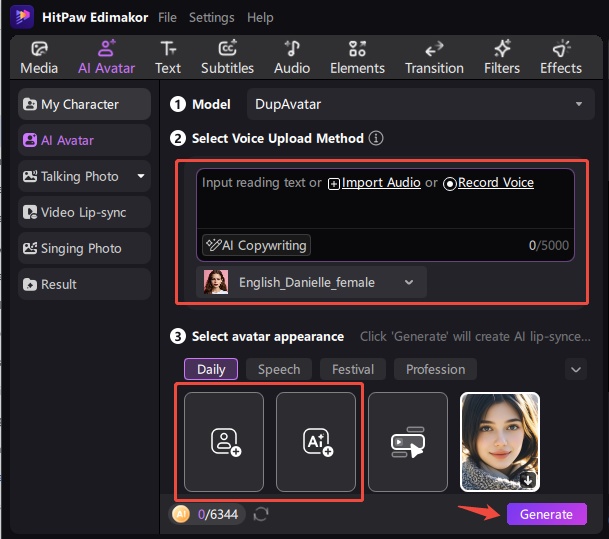This screenshot has height=539, width=609.
Task: Click the AI-generate avatar tile
Action: [316, 442]
